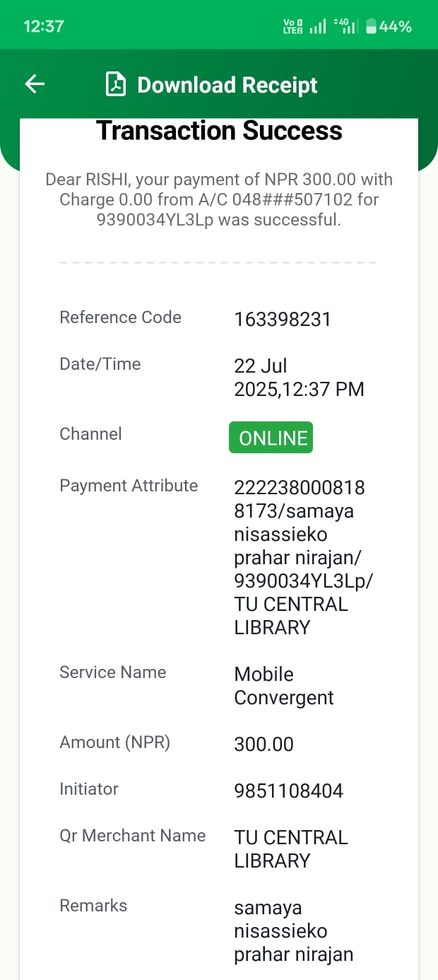Tap the Date/Time value 22 Jul 2025
Screen dimensions: 438x980
coord(299,378)
